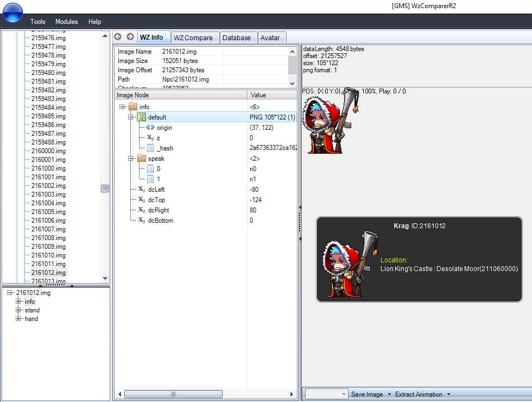
Task: Click the empty combo box beside Save Image
Action: [x=324, y=394]
